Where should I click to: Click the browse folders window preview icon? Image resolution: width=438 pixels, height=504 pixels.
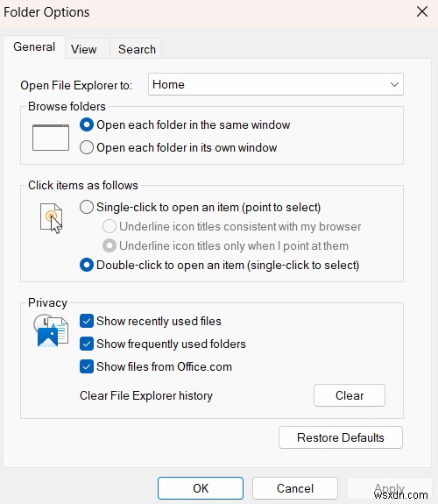click(51, 138)
